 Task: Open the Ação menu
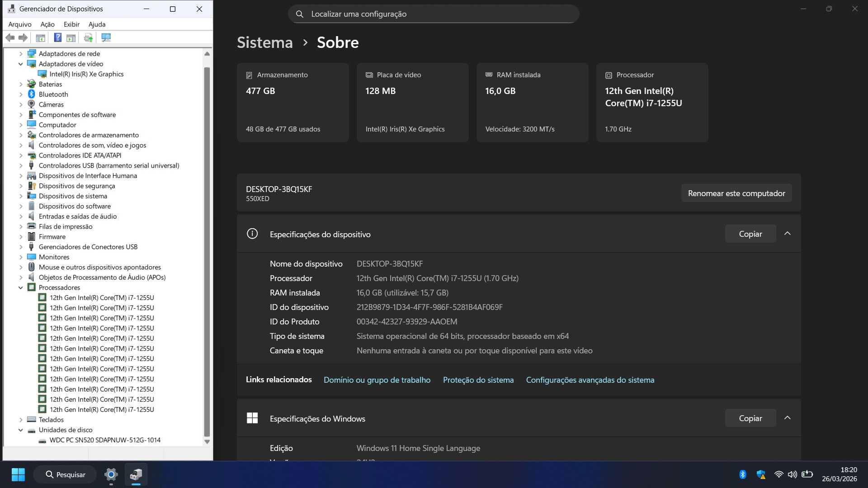[47, 24]
